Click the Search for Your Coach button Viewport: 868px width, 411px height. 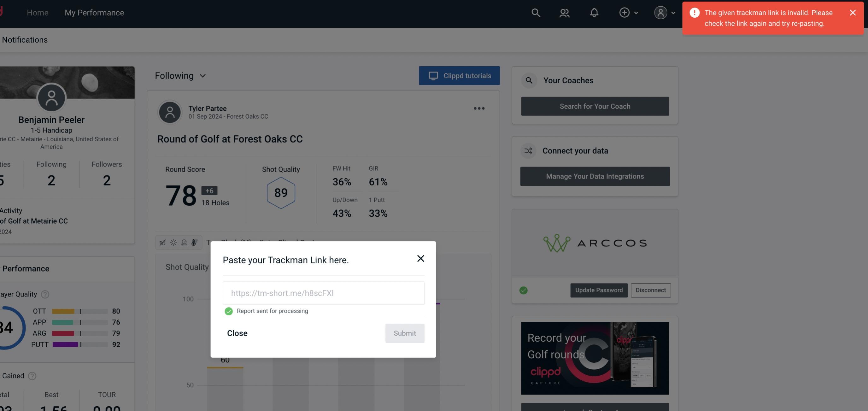point(595,106)
